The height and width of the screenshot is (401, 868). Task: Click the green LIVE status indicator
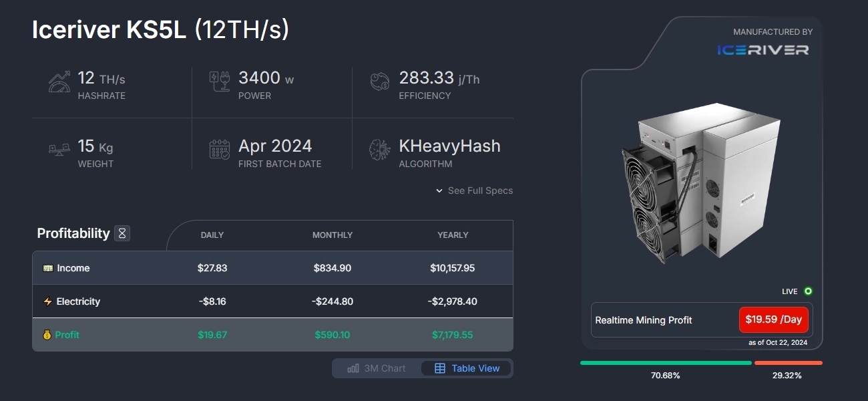808,291
